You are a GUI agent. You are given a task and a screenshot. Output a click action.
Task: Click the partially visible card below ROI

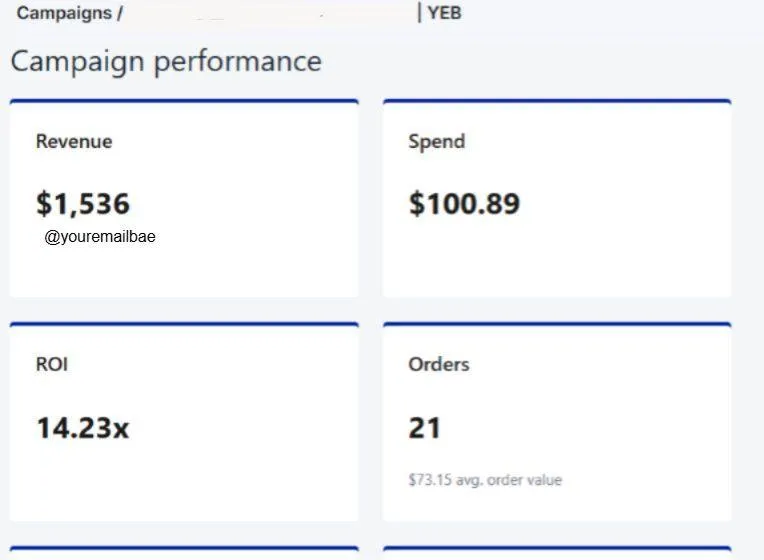pyautogui.click(x=184, y=553)
